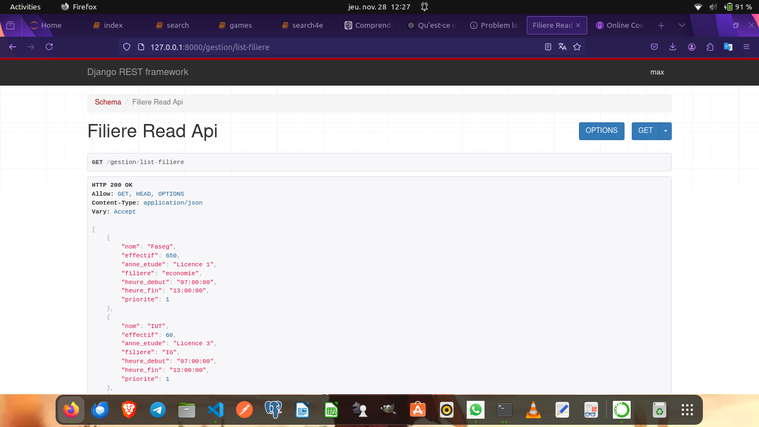
Task: Open the Firefox View icon before the tabs
Action: [10, 25]
